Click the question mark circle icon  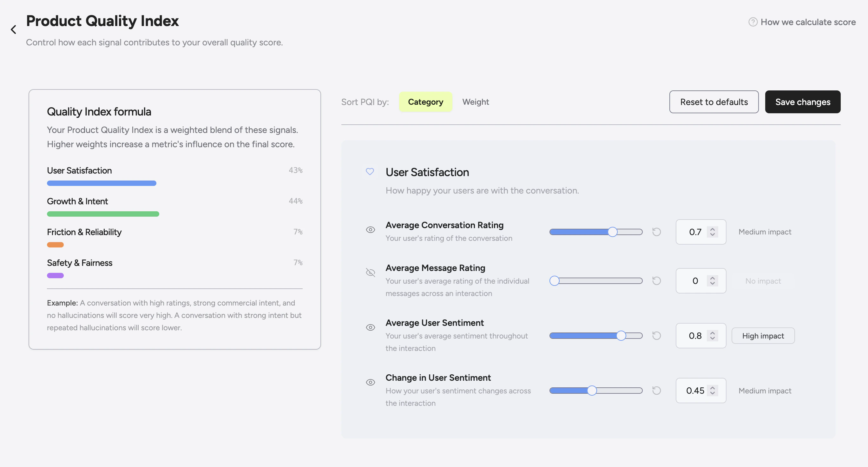(x=753, y=22)
